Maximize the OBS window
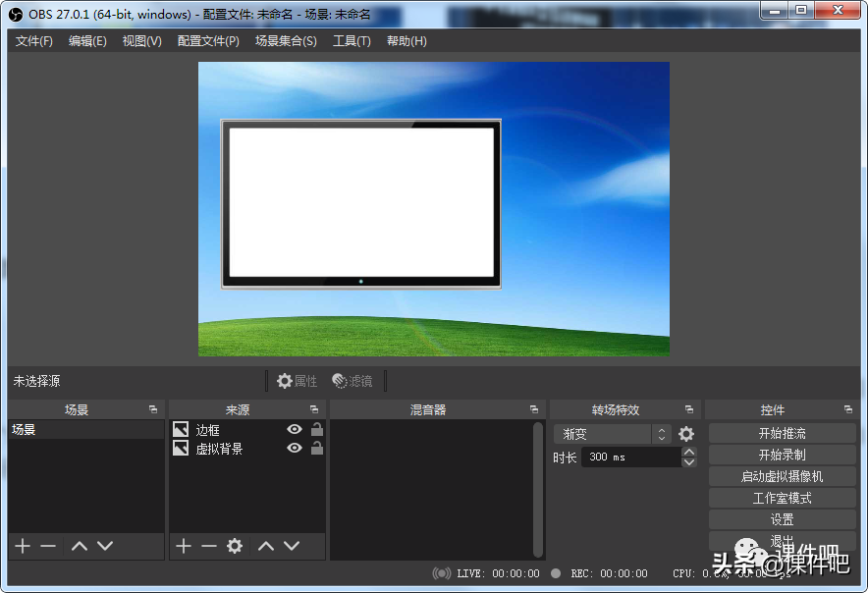Screen dimensions: 868x593 click(x=801, y=11)
